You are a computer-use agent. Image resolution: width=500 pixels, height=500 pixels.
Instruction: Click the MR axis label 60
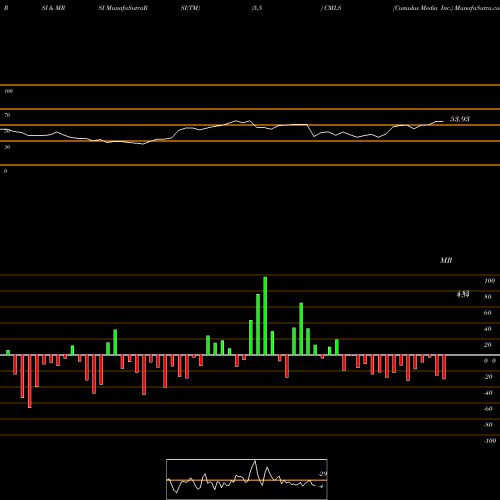tap(488, 313)
